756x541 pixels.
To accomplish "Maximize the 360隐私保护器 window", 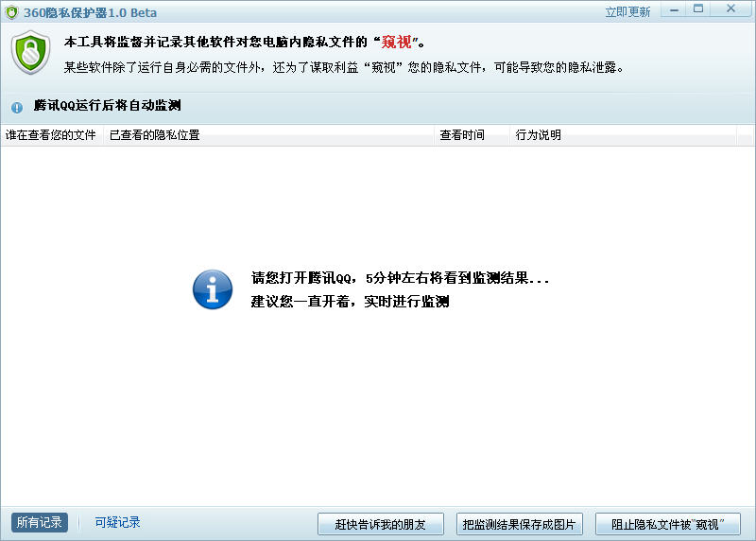I will pos(698,9).
